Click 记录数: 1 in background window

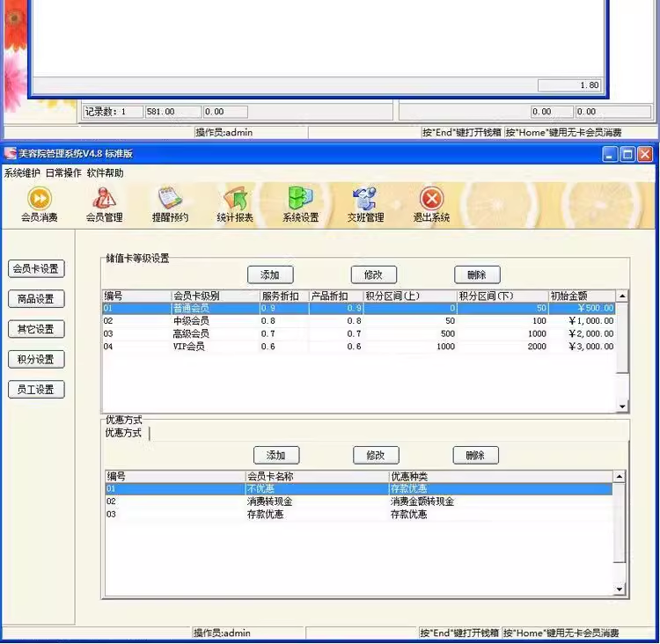coord(113,112)
